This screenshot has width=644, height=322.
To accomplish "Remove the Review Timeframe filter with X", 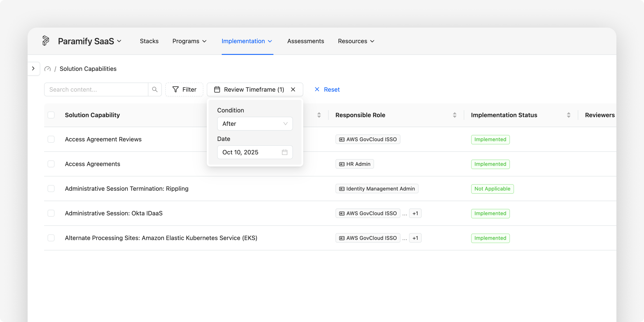I will point(293,90).
